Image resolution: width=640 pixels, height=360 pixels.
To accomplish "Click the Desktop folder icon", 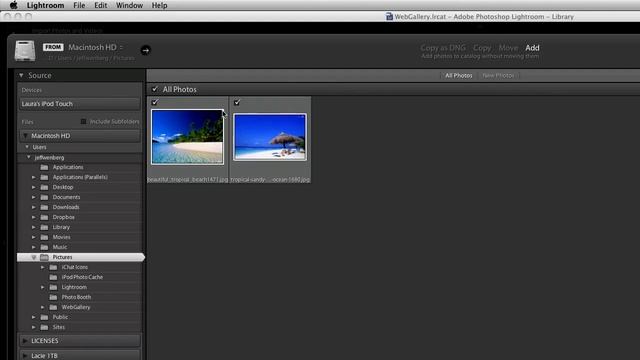I will (44, 187).
